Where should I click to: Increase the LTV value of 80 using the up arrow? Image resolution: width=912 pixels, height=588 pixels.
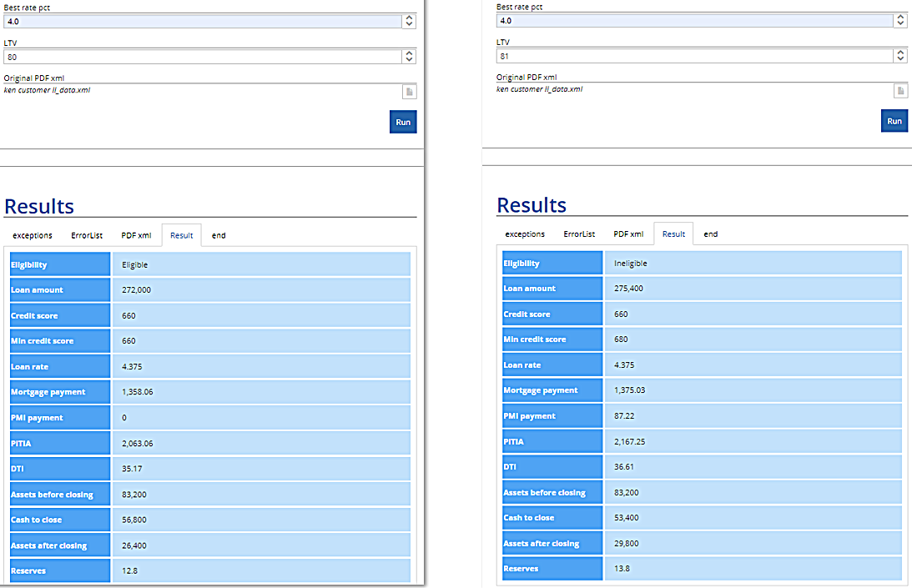(x=409, y=53)
